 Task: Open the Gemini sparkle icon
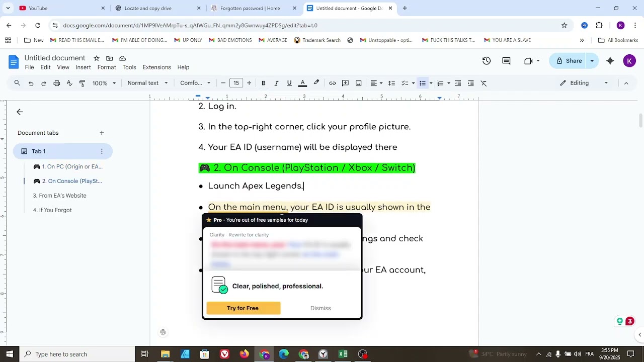point(610,61)
